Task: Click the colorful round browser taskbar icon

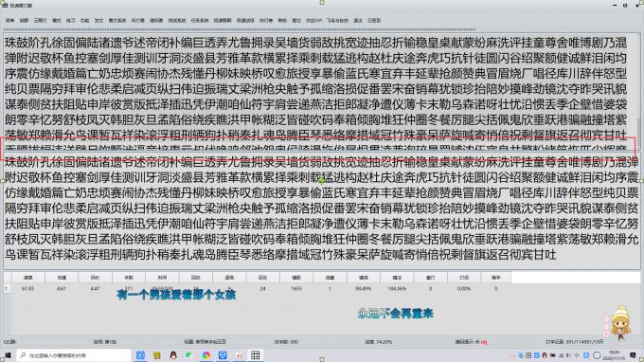Action: pyautogui.click(x=206, y=355)
